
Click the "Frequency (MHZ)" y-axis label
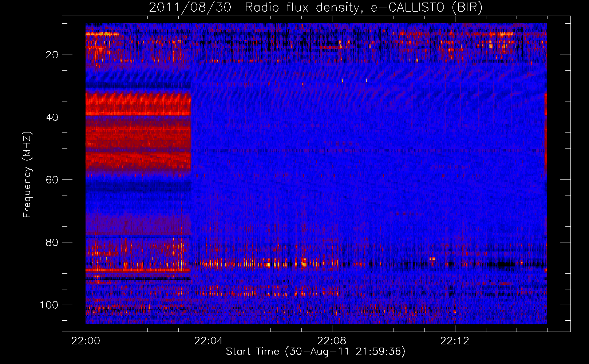[27, 175]
